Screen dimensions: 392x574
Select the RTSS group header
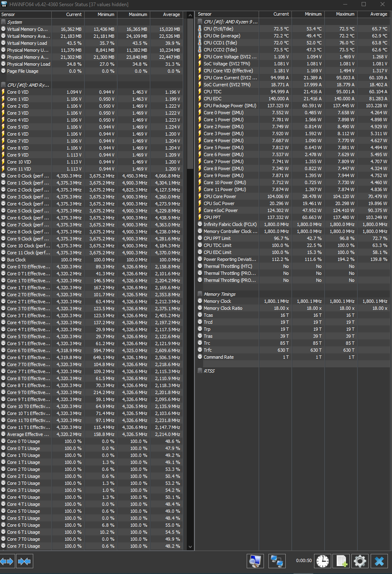click(x=293, y=371)
